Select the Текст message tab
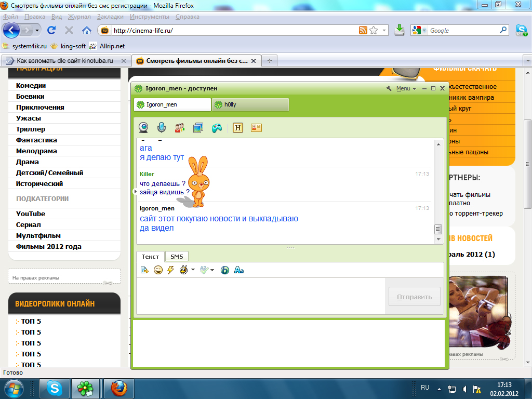Screen dimensions: 532x399 [x=150, y=257]
